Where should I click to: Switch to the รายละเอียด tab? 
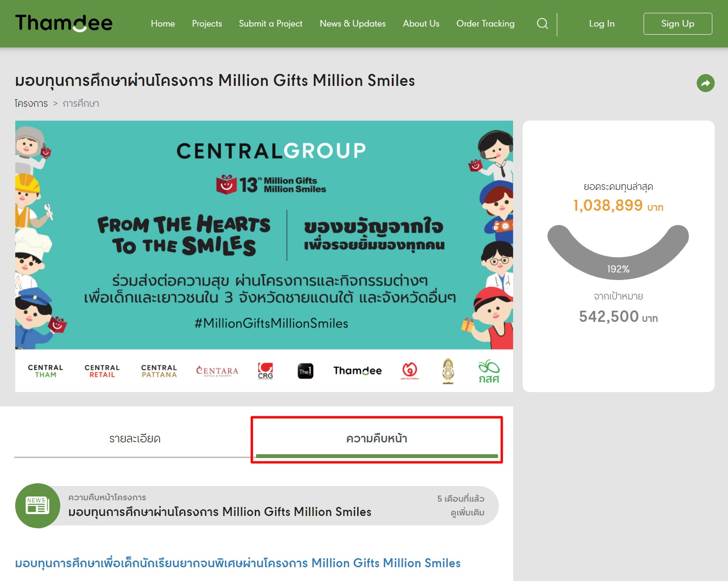coord(135,439)
